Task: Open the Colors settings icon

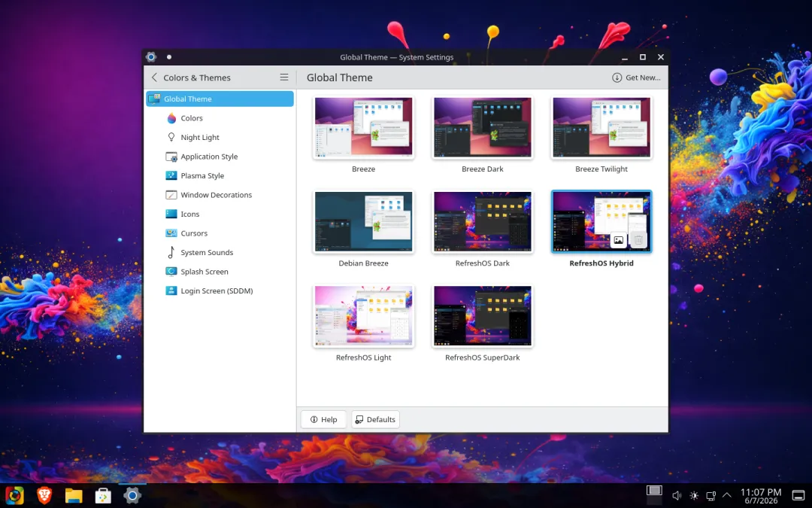Action: (171, 118)
